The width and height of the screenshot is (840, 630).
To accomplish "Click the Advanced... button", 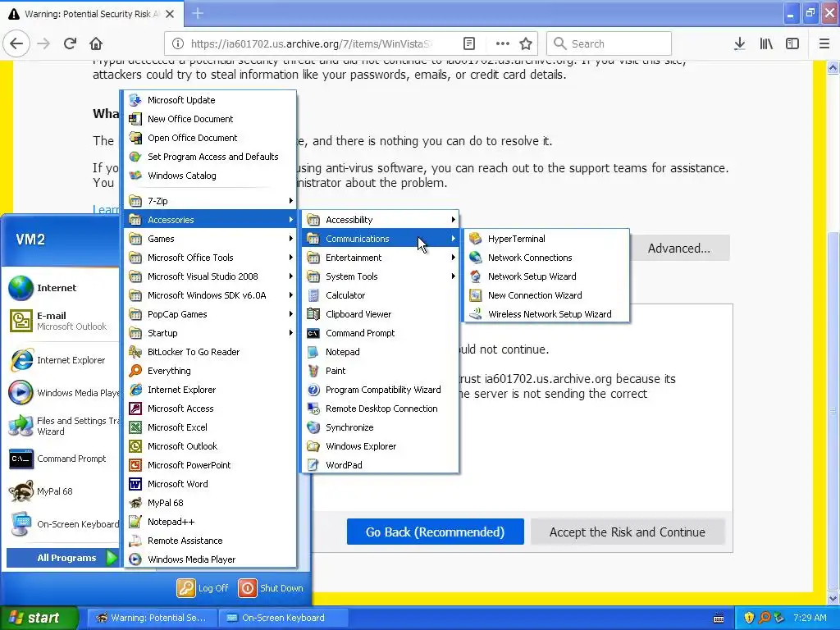I will click(678, 248).
